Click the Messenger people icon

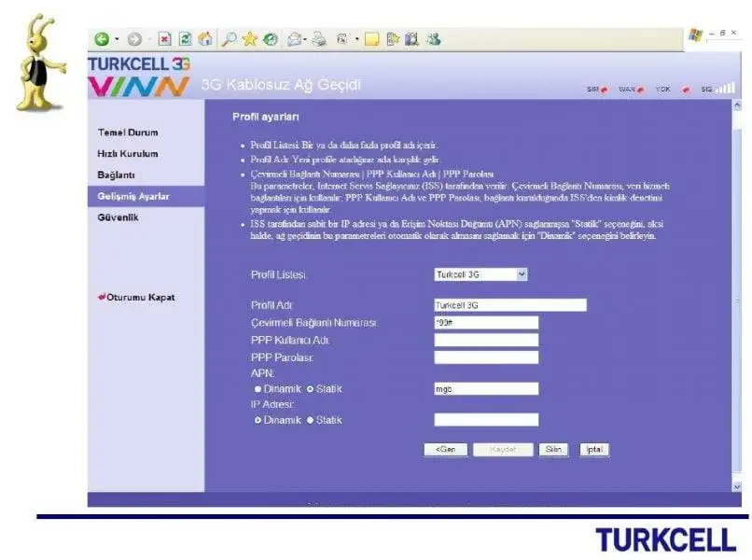pyautogui.click(x=433, y=39)
